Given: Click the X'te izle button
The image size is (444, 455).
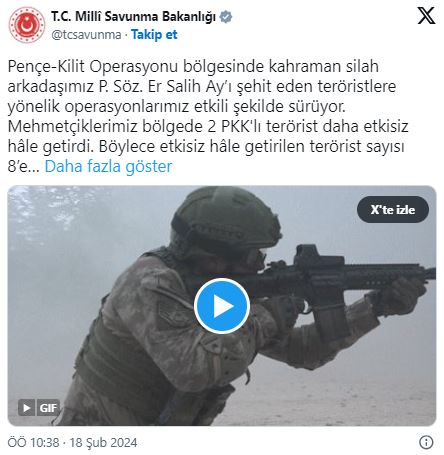Looking at the screenshot, I should (x=393, y=210).
